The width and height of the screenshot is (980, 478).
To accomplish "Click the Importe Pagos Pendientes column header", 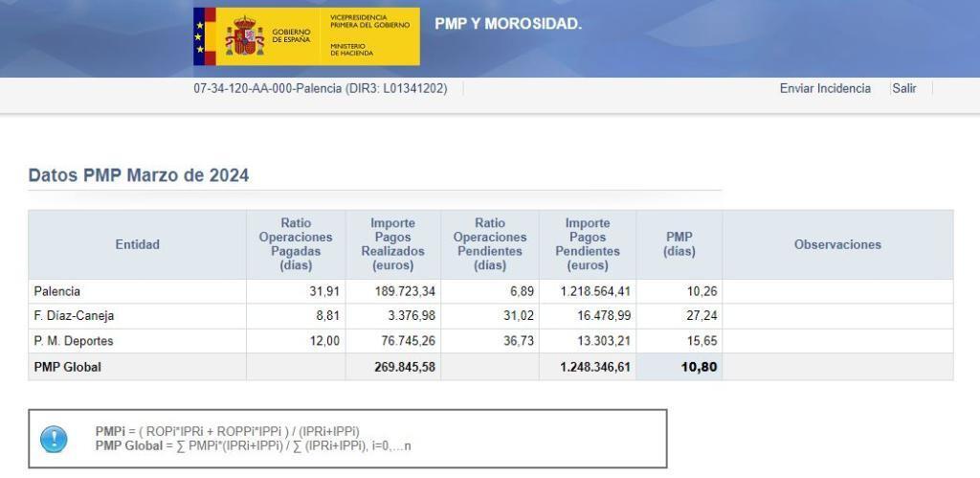I will tap(587, 244).
